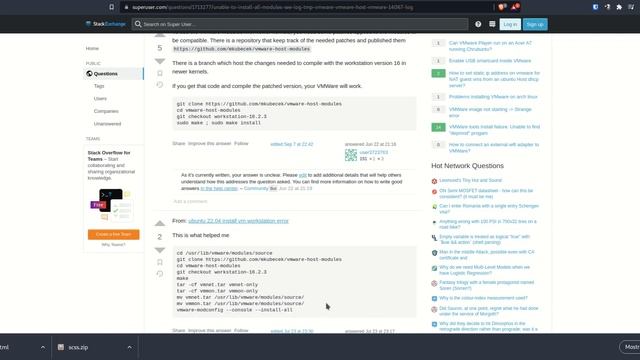Screen dimensions: 640x360
Task: Downvote the answer with score 2
Action: pos(160,250)
